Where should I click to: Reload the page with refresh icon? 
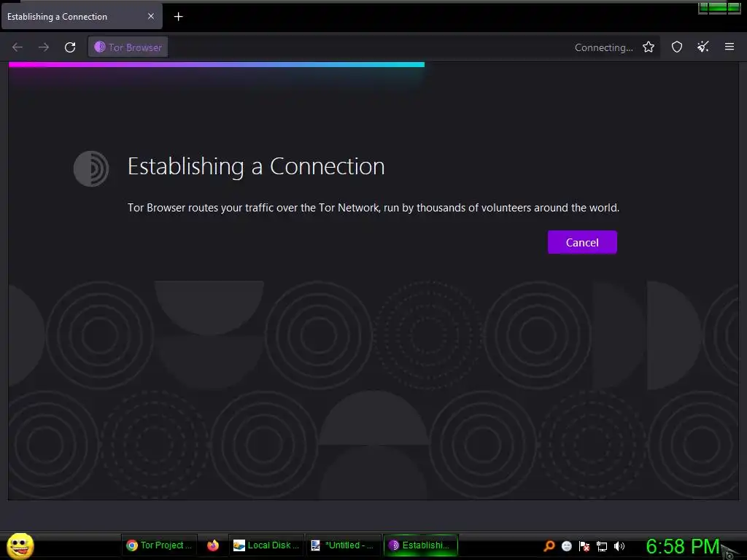pos(70,47)
